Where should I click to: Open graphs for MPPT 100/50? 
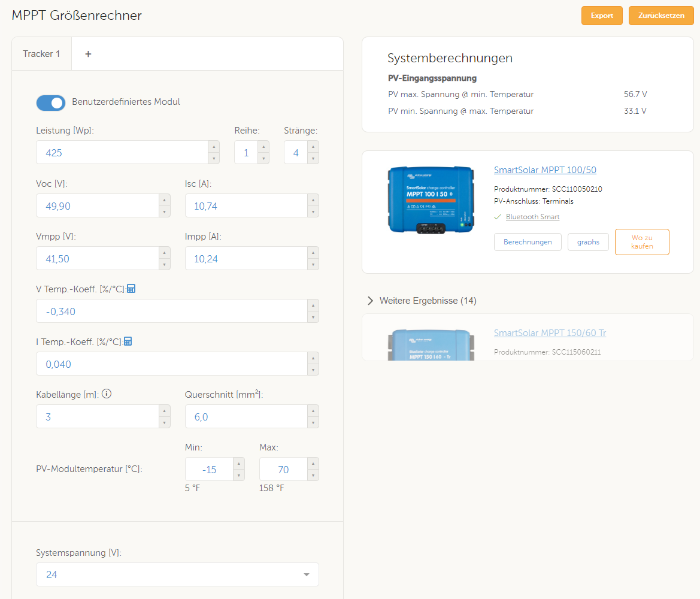point(588,241)
